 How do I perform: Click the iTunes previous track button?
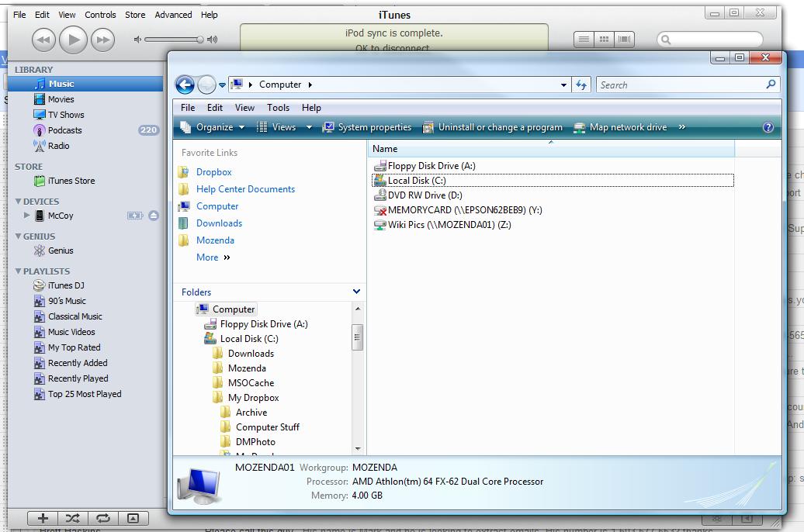pyautogui.click(x=43, y=40)
